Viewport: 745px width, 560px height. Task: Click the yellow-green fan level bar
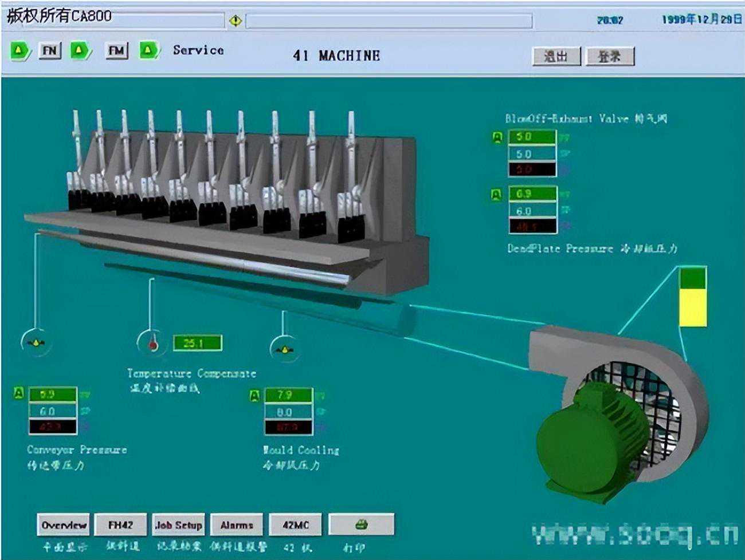point(692,297)
